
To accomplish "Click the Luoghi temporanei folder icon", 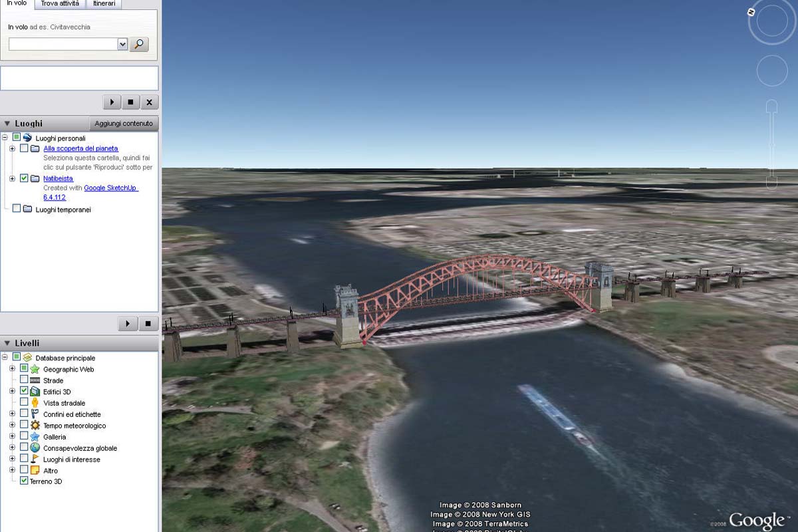I will tap(27, 209).
